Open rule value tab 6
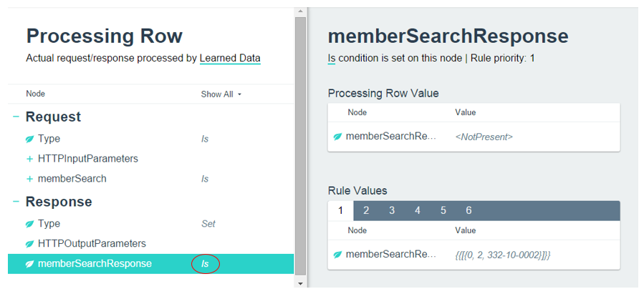 [x=468, y=210]
